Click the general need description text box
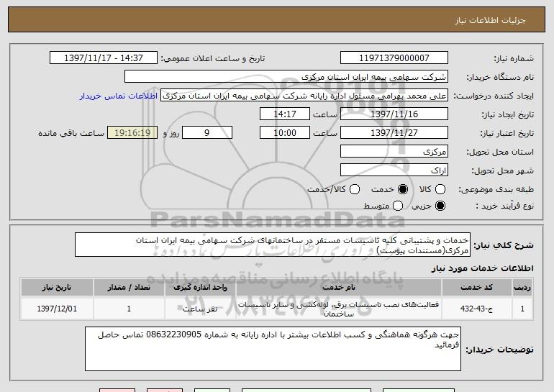Screen dimensions: 554x392 (x=273, y=245)
